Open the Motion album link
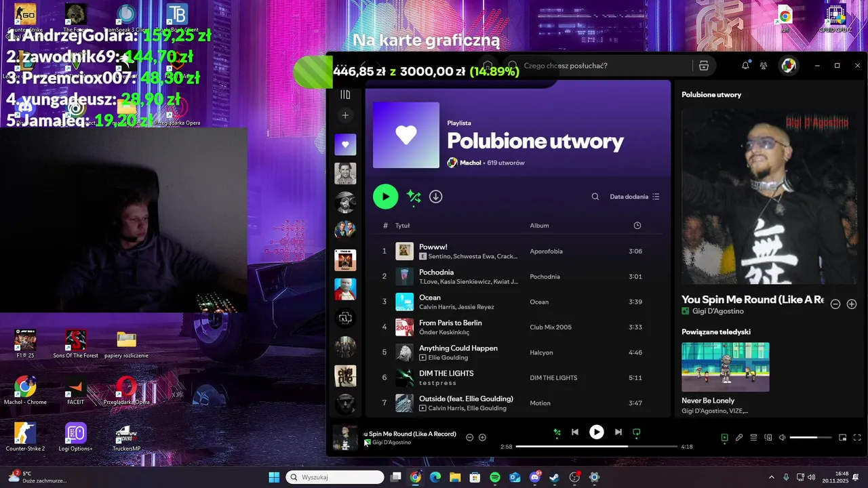 (x=540, y=403)
